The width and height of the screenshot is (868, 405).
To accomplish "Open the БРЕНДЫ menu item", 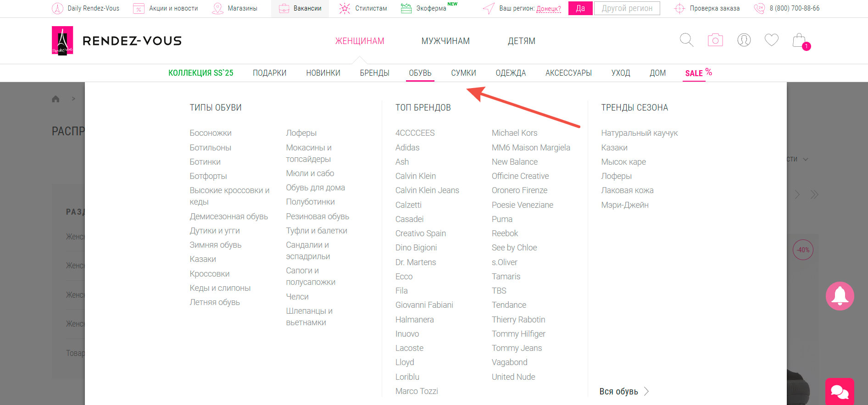I will pos(374,73).
